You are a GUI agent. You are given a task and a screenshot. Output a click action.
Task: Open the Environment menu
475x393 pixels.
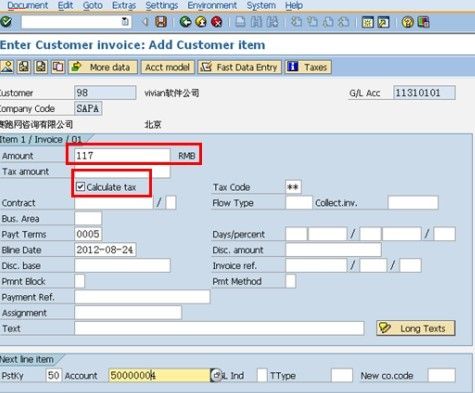coord(212,5)
